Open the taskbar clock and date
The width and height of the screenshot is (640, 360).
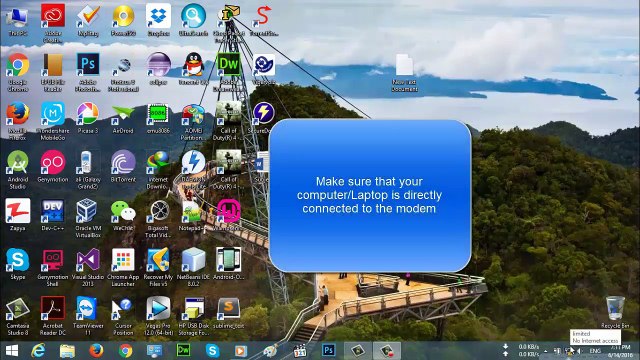pyautogui.click(x=620, y=351)
